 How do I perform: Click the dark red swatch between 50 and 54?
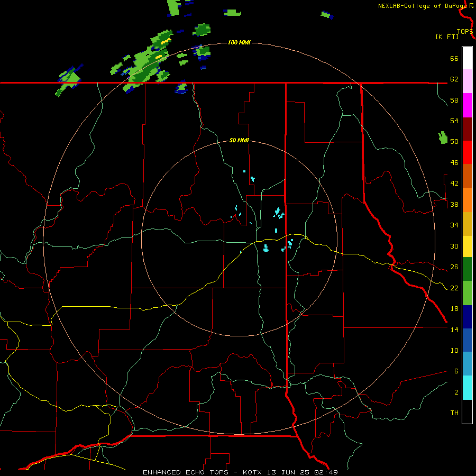467,129
